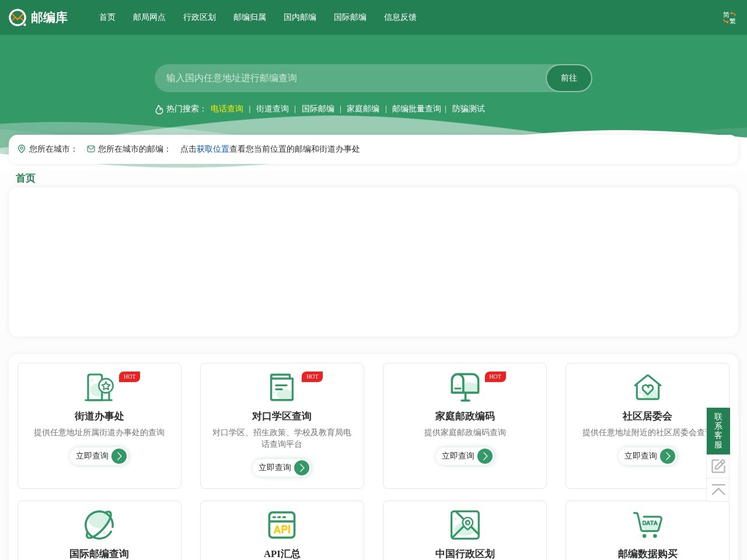
Task: Open the 防骗测试 hot search link
Action: pos(469,108)
